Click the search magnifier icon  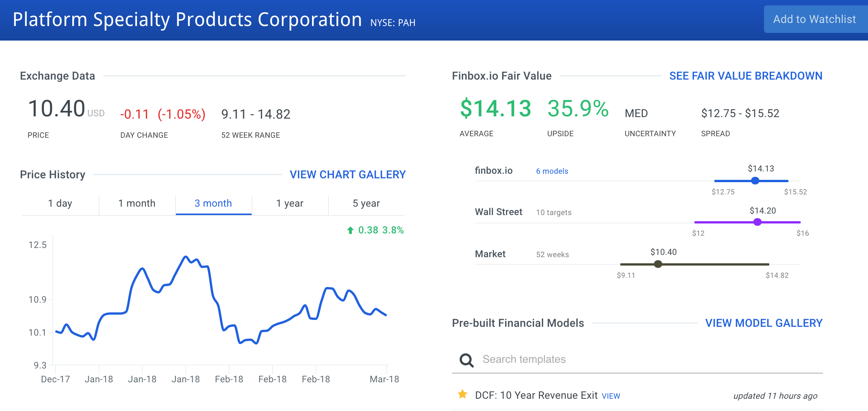(467, 360)
